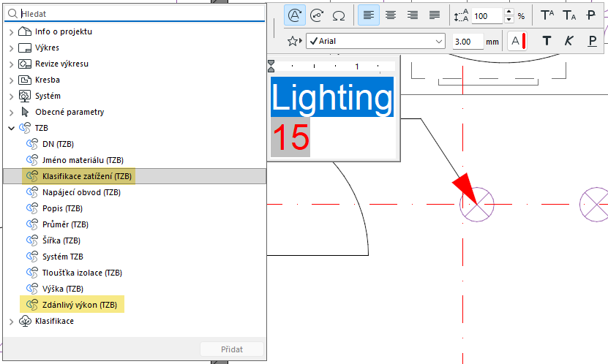Align text left

368,15
